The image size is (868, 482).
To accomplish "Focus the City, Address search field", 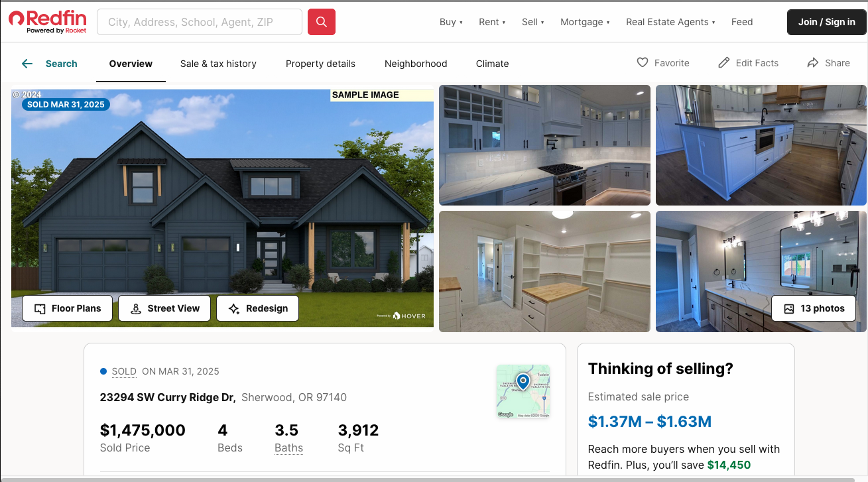I will (200, 22).
